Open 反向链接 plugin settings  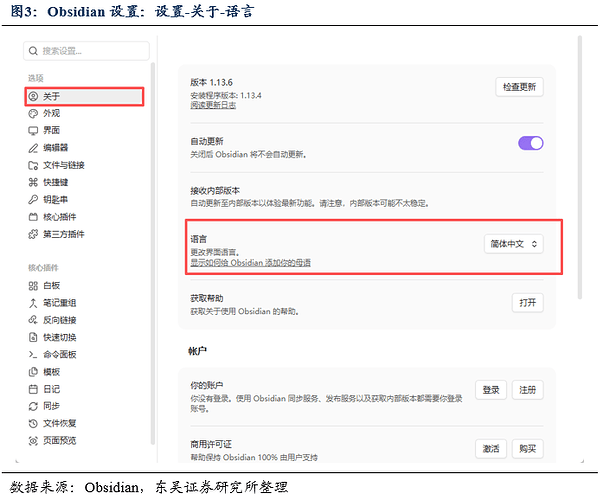tap(84, 320)
